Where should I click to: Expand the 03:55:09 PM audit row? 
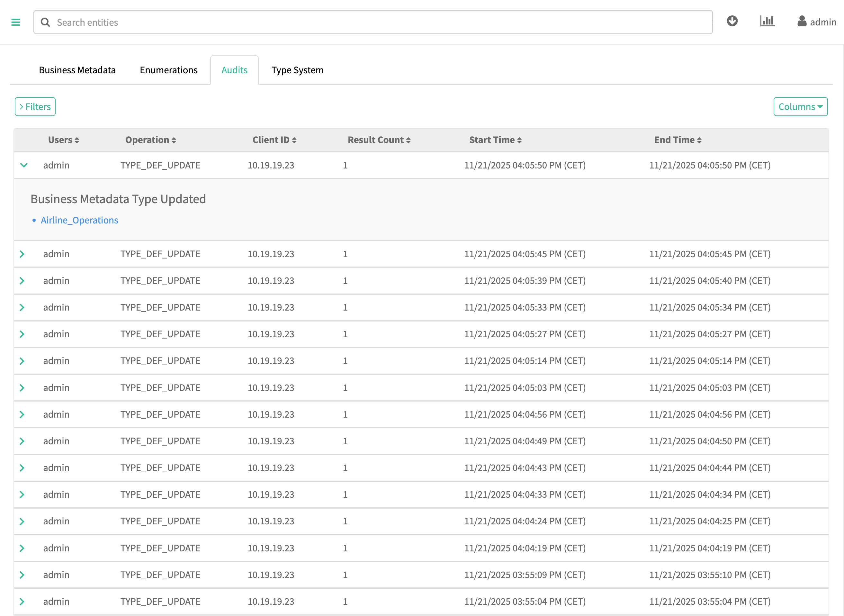click(x=22, y=575)
